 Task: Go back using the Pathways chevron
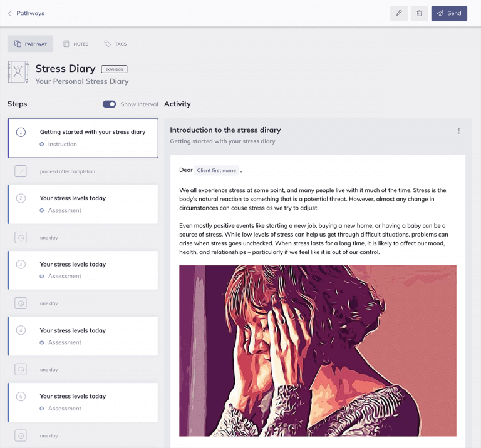point(9,13)
